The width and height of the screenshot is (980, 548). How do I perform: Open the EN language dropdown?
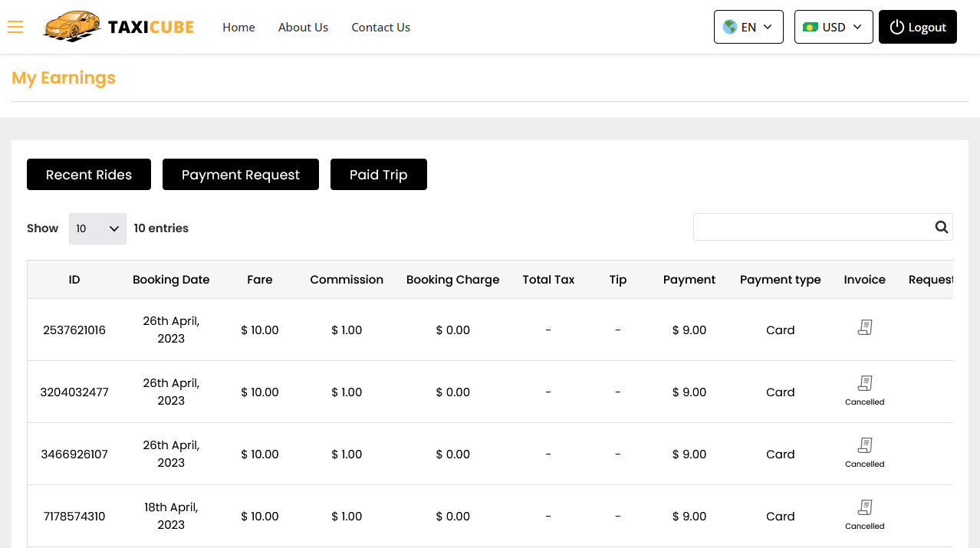click(748, 27)
